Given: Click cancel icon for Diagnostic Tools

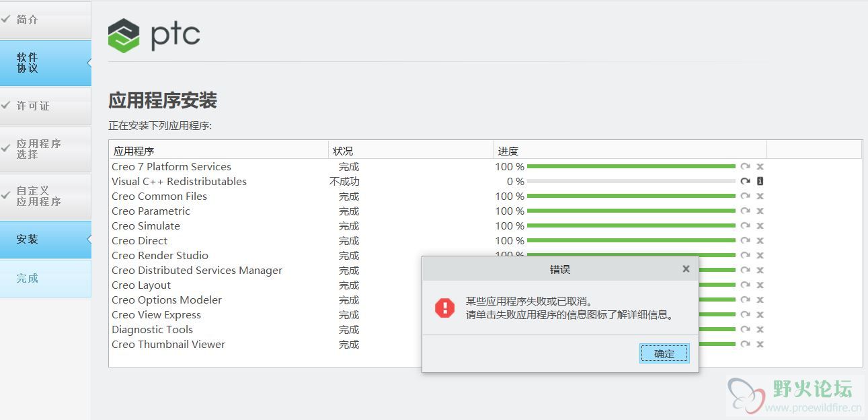Looking at the screenshot, I should (x=760, y=329).
